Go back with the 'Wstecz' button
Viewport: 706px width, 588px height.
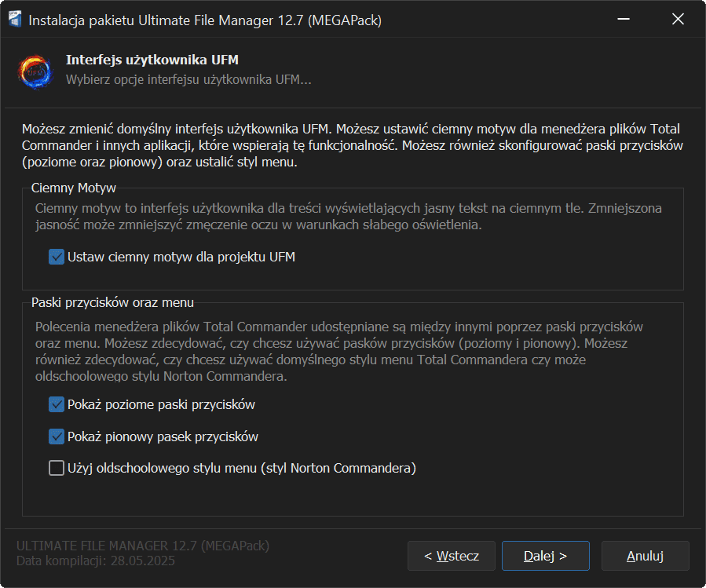click(451, 556)
